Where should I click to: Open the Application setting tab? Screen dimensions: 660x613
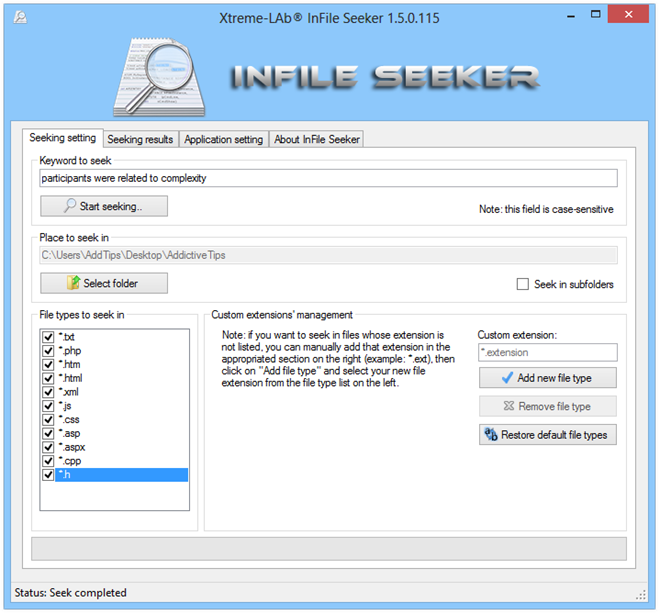pyautogui.click(x=224, y=139)
